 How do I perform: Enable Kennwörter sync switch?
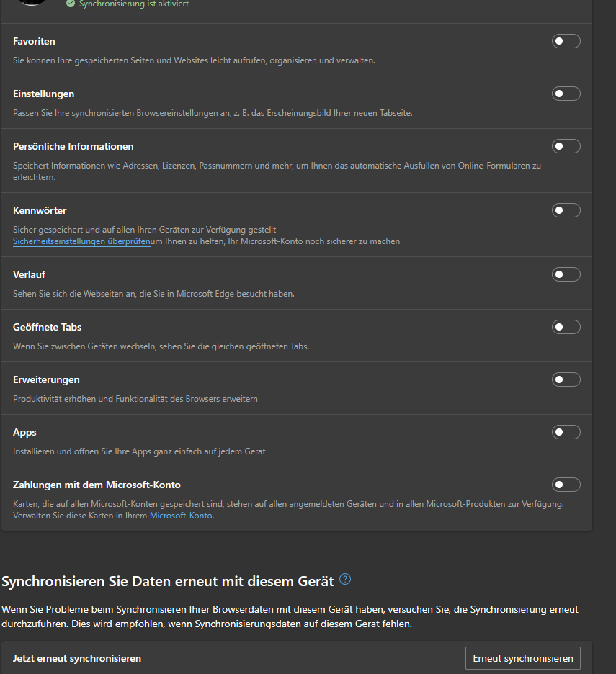coord(566,210)
